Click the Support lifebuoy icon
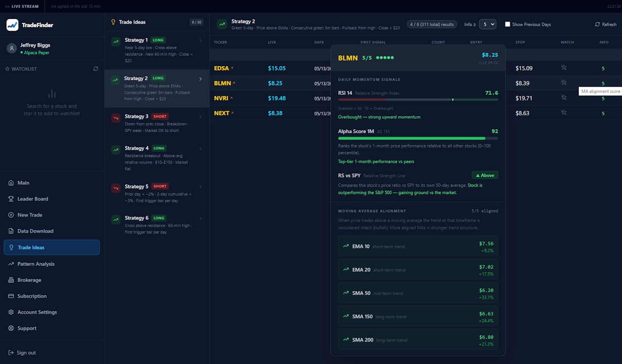The height and width of the screenshot is (364, 622). (x=11, y=328)
